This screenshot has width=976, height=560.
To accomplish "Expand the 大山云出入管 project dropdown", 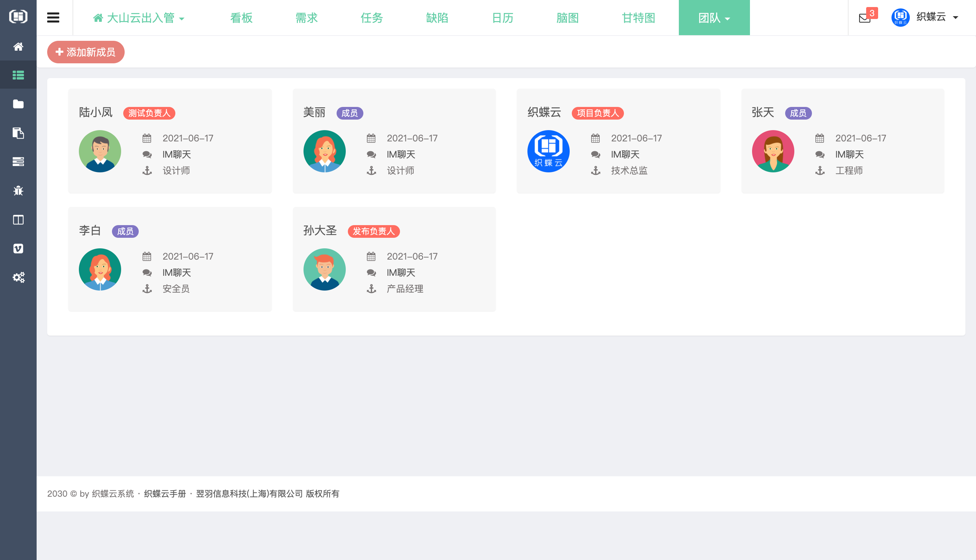I will (x=139, y=18).
